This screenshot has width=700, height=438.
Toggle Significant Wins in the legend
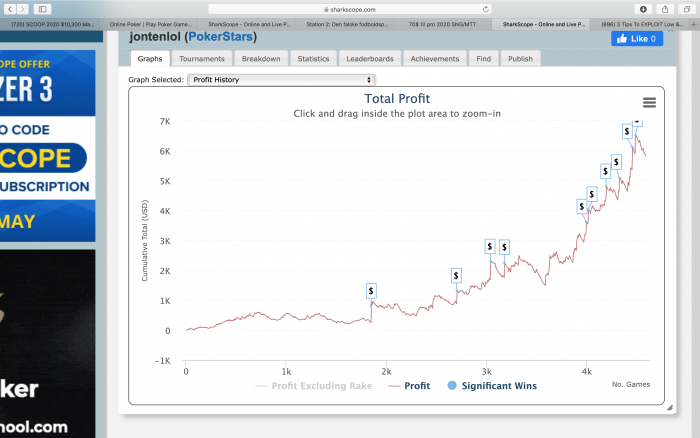pos(492,386)
